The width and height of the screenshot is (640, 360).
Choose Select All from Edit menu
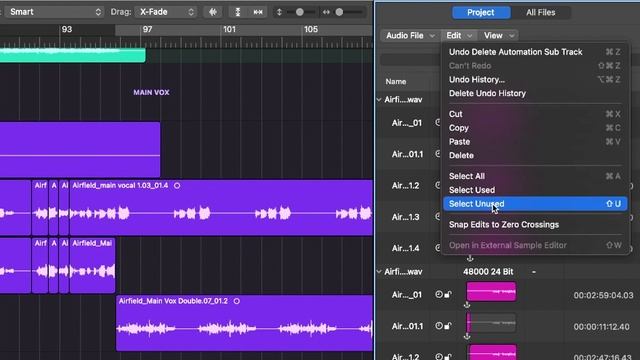[535, 176]
